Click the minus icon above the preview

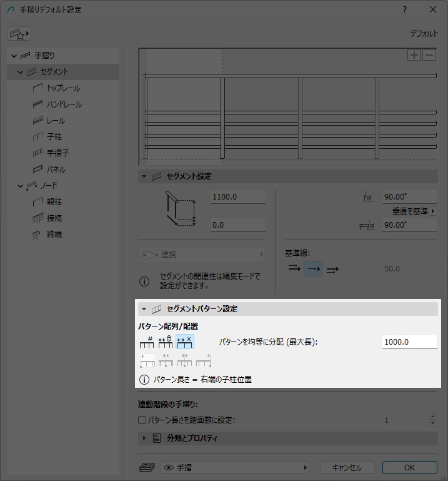click(x=429, y=55)
